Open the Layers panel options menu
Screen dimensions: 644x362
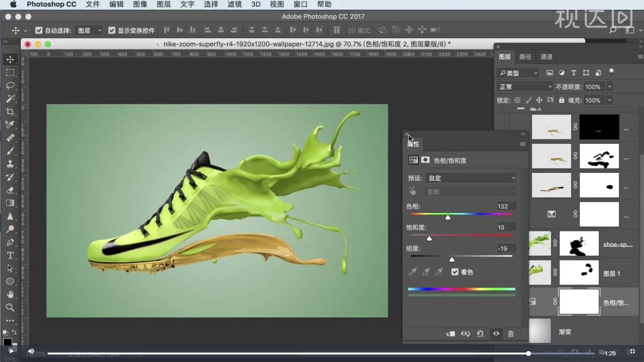640,57
